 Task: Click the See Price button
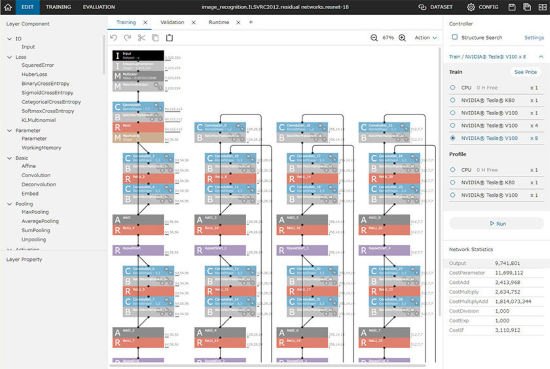[525, 72]
